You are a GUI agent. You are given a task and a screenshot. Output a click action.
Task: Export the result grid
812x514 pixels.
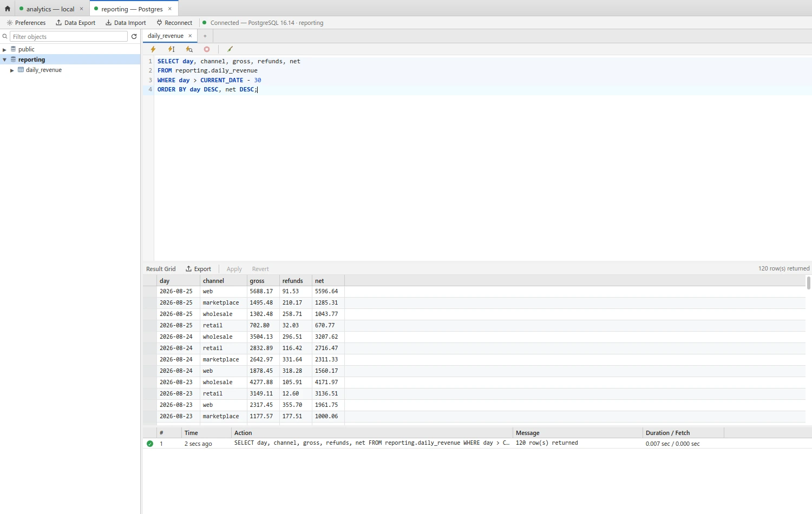pyautogui.click(x=198, y=269)
